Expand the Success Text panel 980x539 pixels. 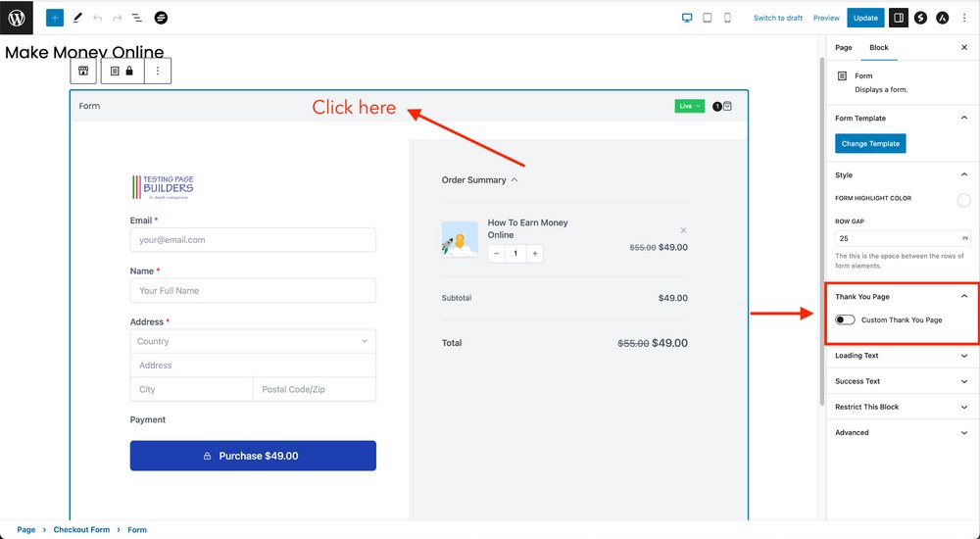point(902,381)
